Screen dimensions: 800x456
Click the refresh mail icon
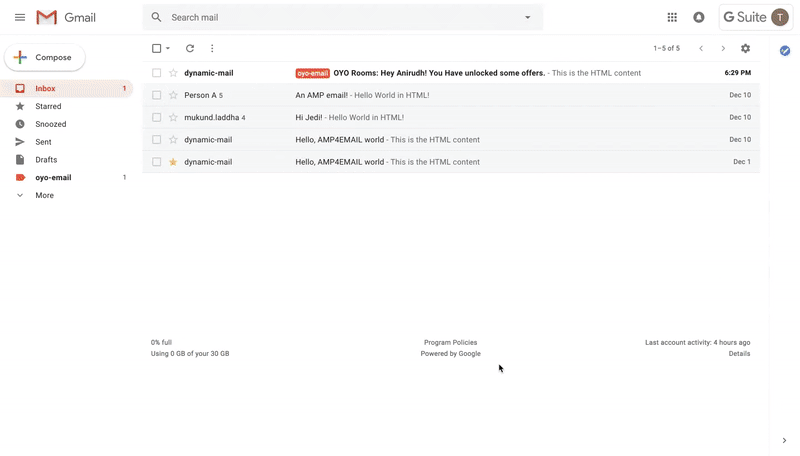point(190,48)
